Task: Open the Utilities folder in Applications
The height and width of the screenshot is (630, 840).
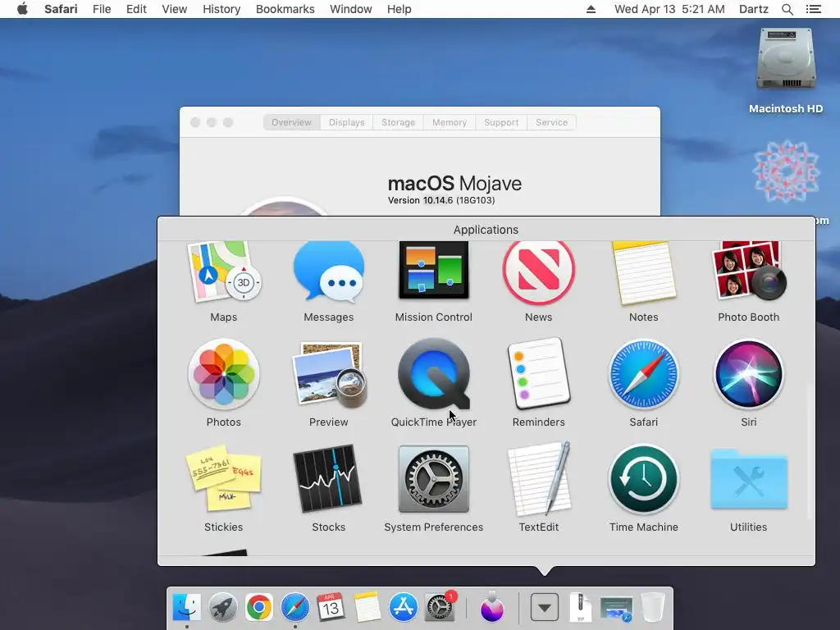Action: (748, 480)
